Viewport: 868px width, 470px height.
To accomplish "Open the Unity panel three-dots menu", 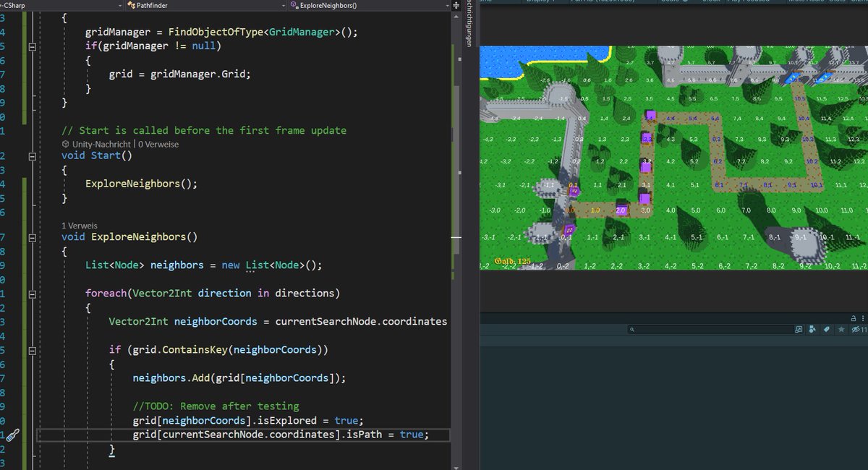I will 863,318.
